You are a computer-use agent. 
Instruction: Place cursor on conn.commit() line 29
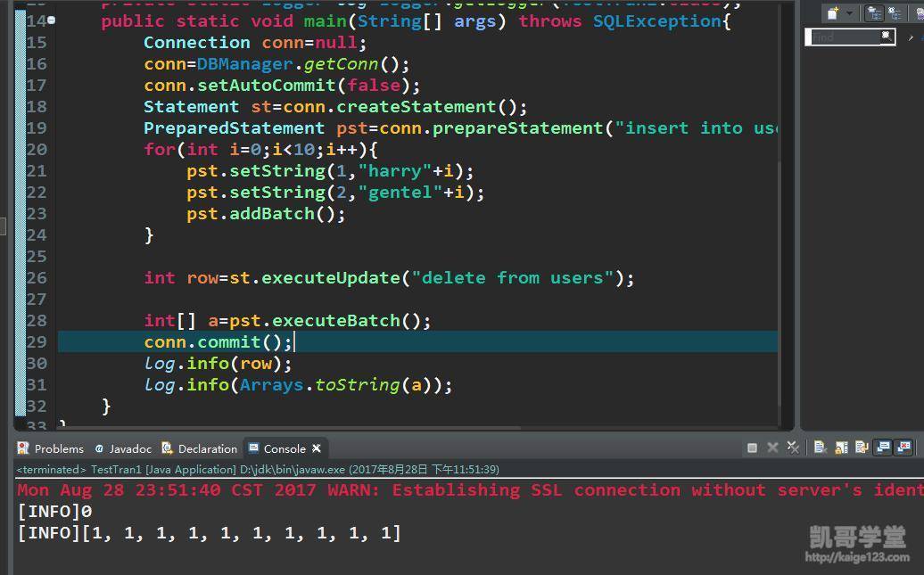[293, 342]
